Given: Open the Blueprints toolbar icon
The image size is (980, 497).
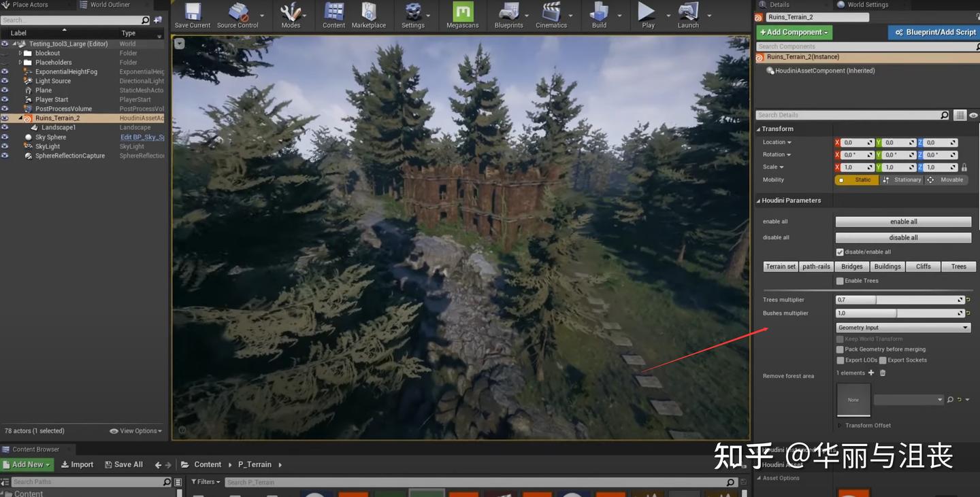Looking at the screenshot, I should (508, 14).
